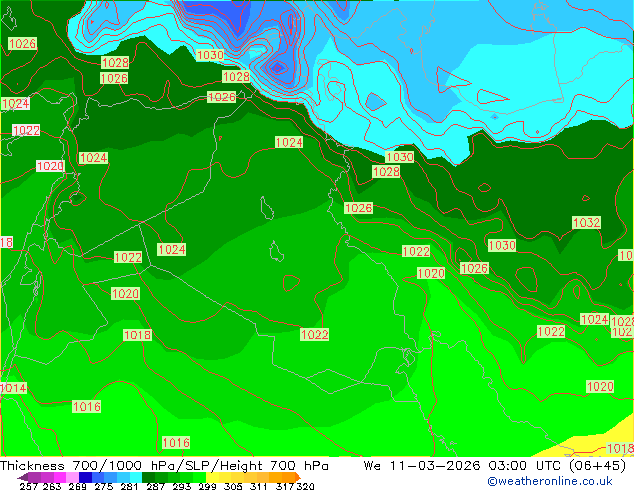Screen dimensions: 634x490
Task: Pick the purple arrow at legend's left end
Action: pyautogui.click(x=23, y=477)
